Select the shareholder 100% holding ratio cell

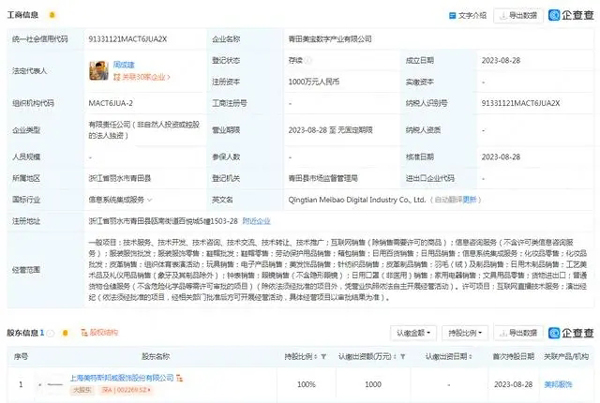(x=307, y=384)
